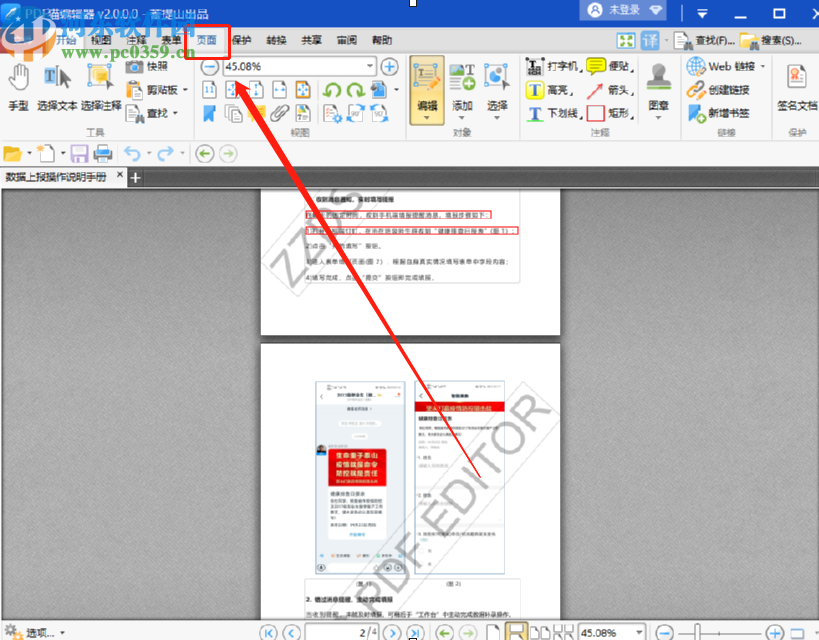Select the Sticky Note tool
Viewport: 819px width, 640px height.
[610, 66]
